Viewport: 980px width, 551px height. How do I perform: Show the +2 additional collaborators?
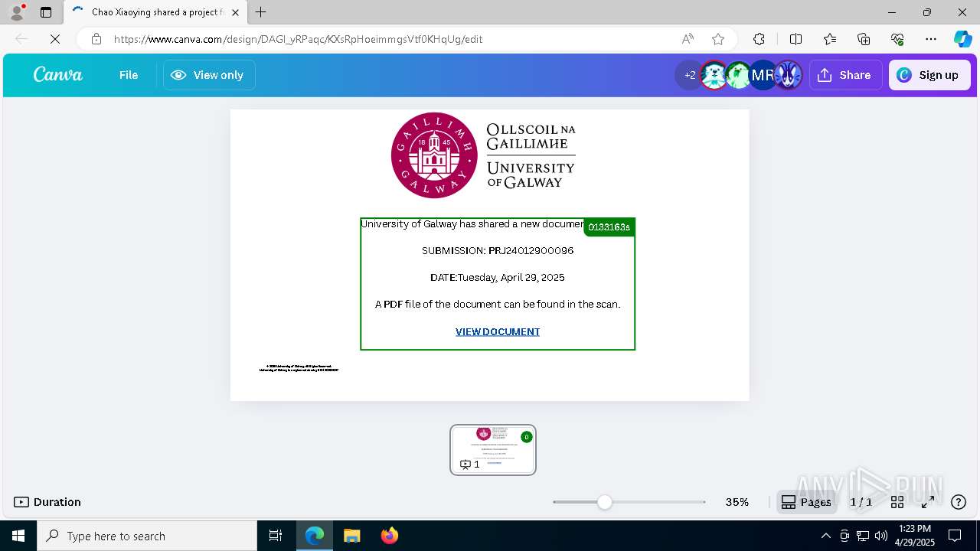[689, 75]
